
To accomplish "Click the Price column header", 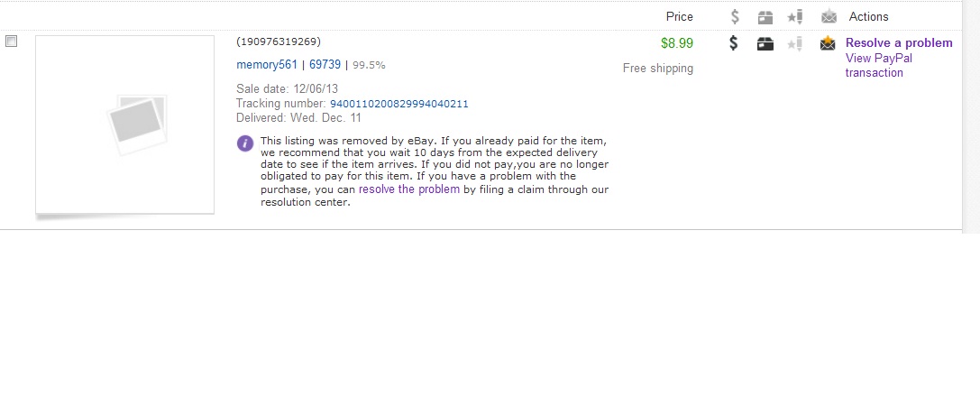I will pyautogui.click(x=679, y=16).
